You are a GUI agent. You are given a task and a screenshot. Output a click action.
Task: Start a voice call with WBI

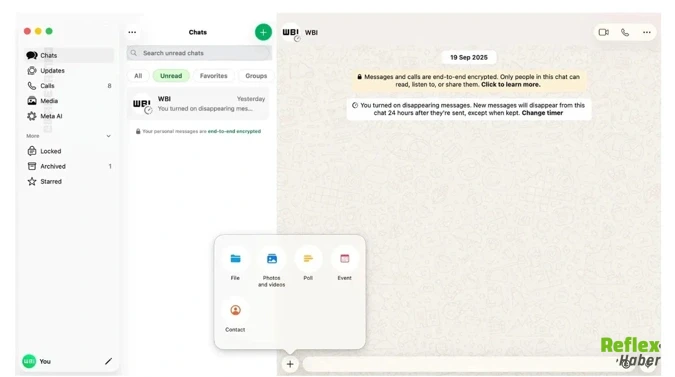(x=625, y=32)
